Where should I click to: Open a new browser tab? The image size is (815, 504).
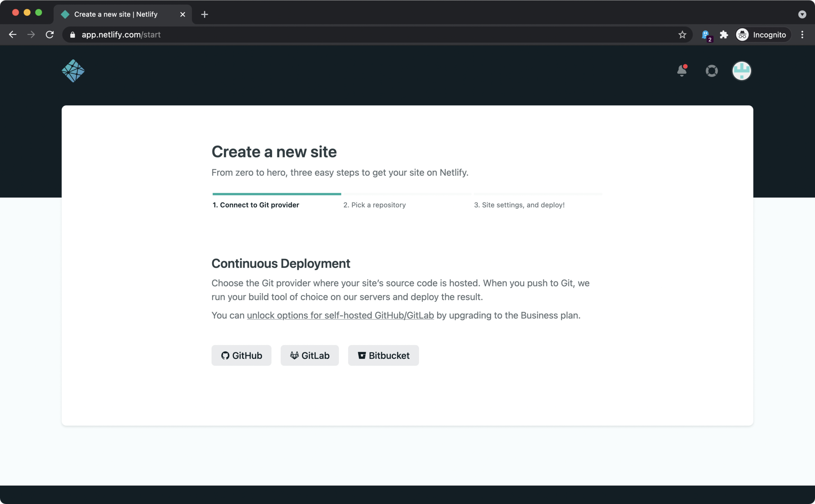[204, 14]
